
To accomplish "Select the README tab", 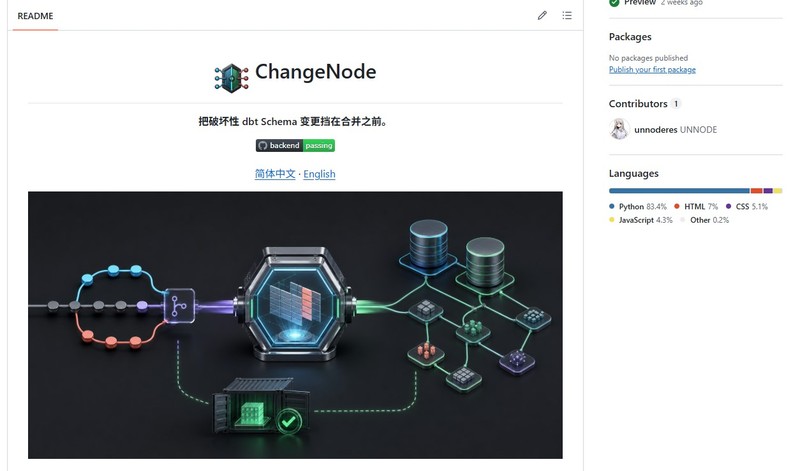I will point(35,16).
